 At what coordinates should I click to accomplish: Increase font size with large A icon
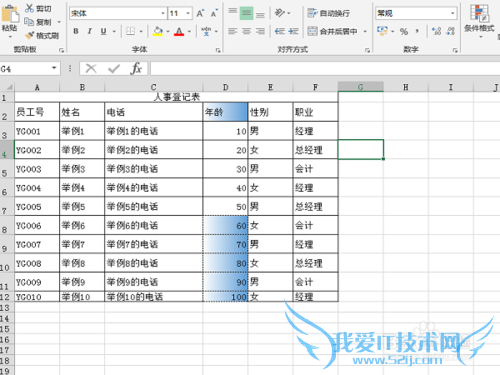[200, 13]
